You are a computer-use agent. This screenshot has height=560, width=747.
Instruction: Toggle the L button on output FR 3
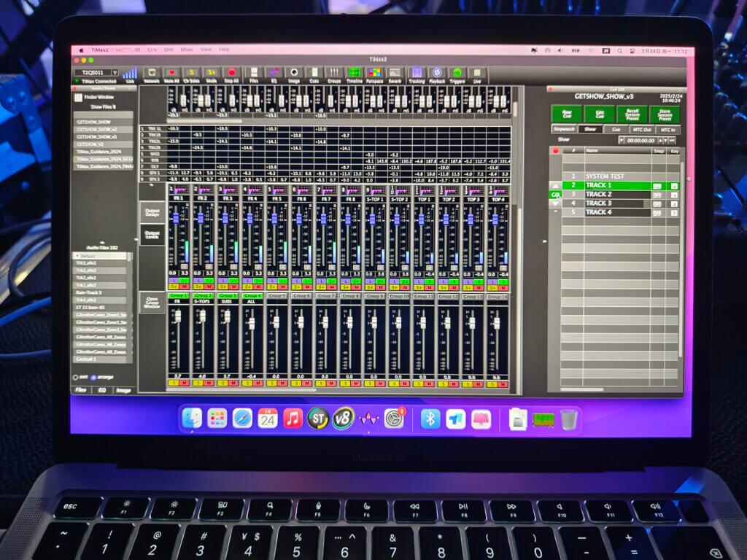(223, 281)
